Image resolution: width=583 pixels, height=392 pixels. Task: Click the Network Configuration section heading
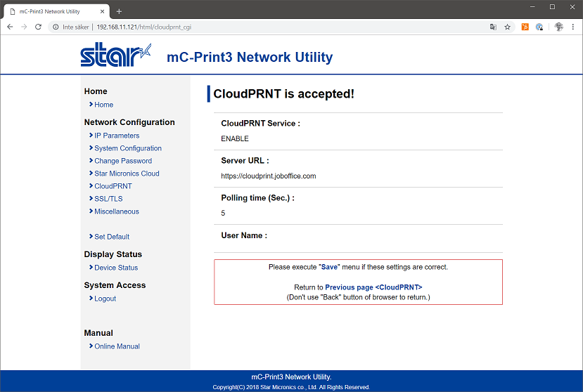(x=129, y=122)
